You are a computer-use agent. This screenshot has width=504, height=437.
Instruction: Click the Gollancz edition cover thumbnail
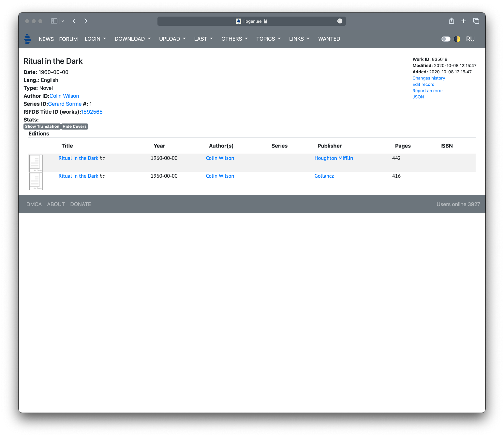point(36,181)
